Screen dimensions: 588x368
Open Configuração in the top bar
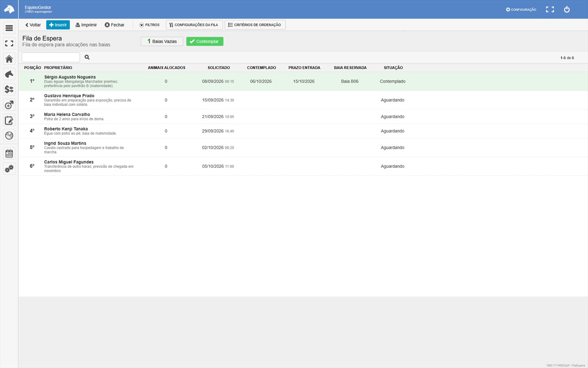(x=521, y=10)
